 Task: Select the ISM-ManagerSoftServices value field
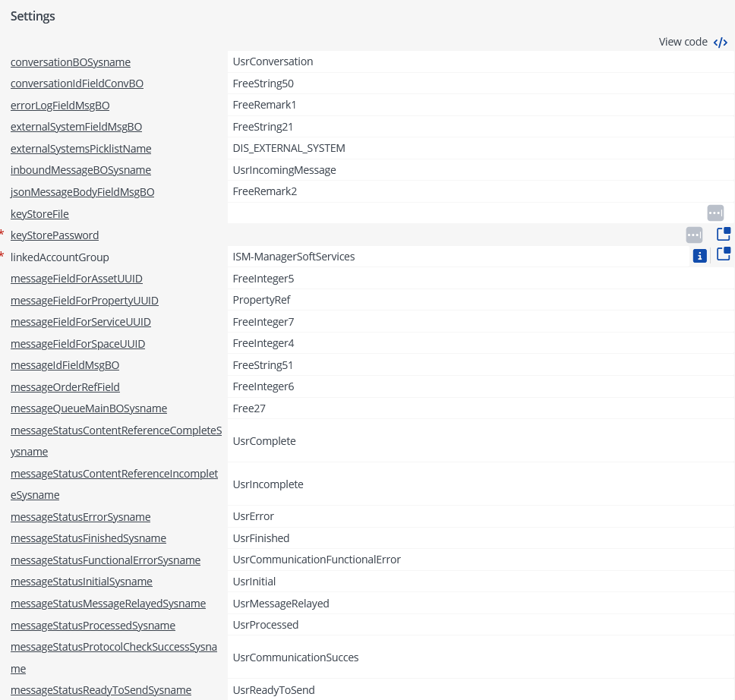tap(458, 257)
